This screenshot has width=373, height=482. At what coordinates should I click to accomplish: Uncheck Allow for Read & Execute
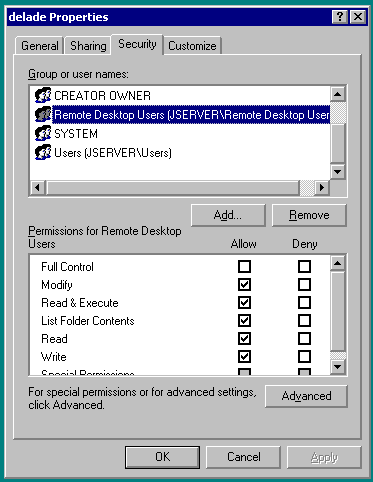[x=244, y=303]
